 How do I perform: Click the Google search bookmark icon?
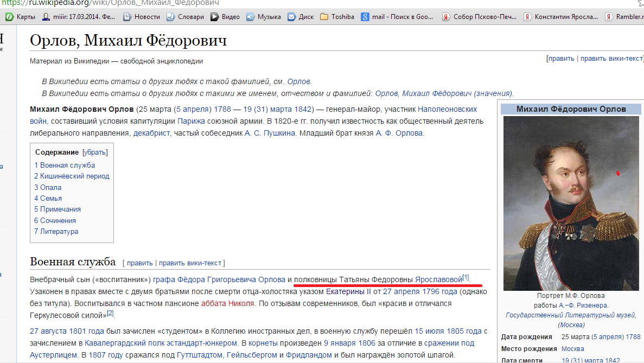pyautogui.click(x=365, y=17)
